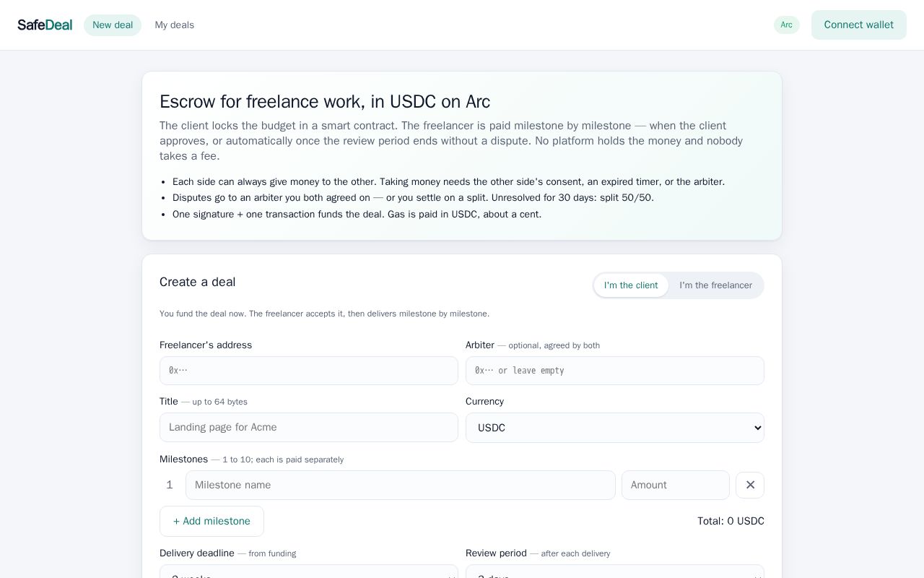Image resolution: width=924 pixels, height=578 pixels.
Task: Add another milestone
Action: pos(212,521)
